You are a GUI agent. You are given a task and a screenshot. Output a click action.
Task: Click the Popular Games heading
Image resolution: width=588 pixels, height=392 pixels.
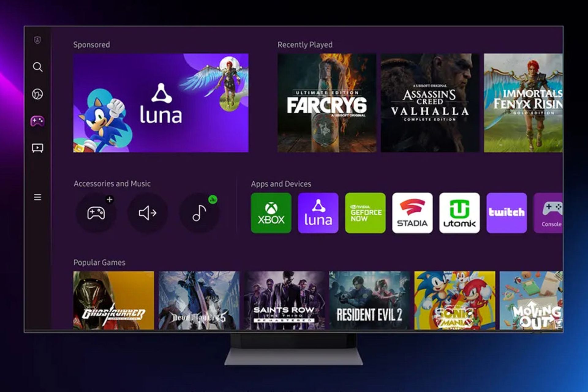coord(99,262)
